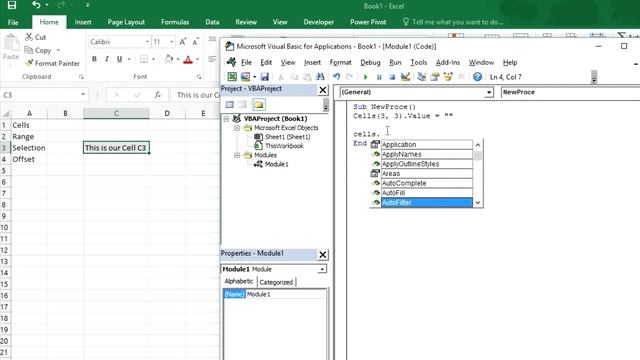This screenshot has height=360, width=640.
Task: Select Sheet1 (Sheet1) in project tree
Action: (287, 137)
